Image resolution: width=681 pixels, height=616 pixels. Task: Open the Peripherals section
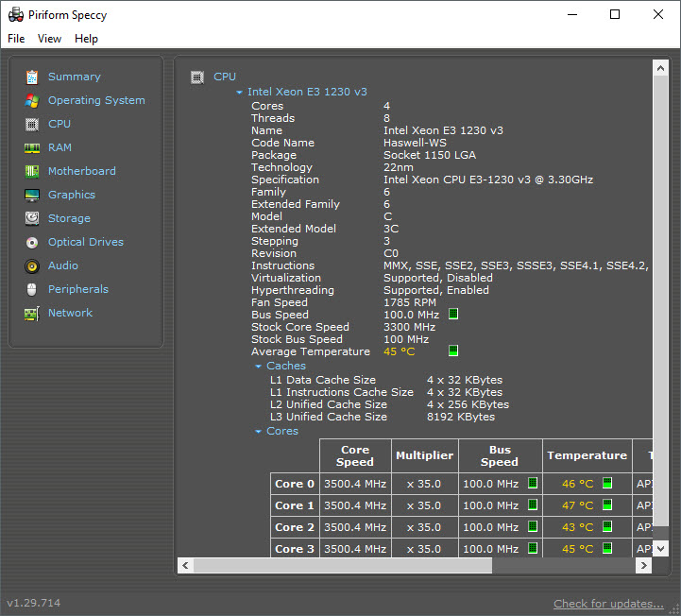pyautogui.click(x=78, y=289)
